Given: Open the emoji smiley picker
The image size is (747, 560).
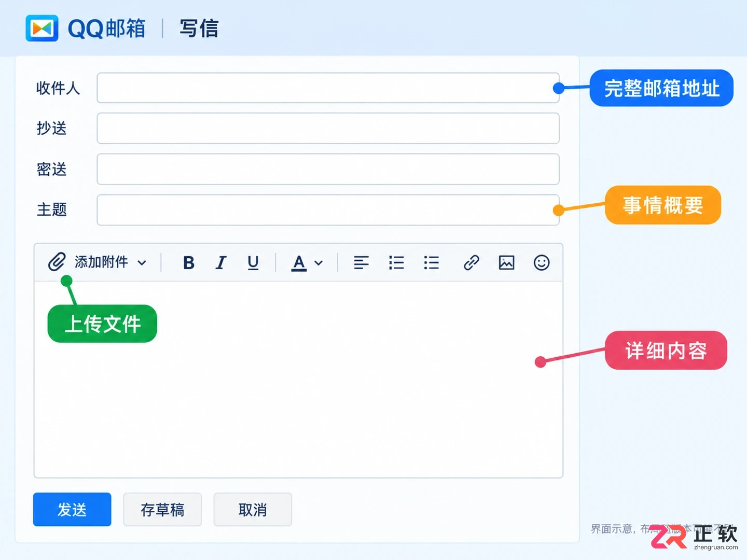Looking at the screenshot, I should point(542,263).
